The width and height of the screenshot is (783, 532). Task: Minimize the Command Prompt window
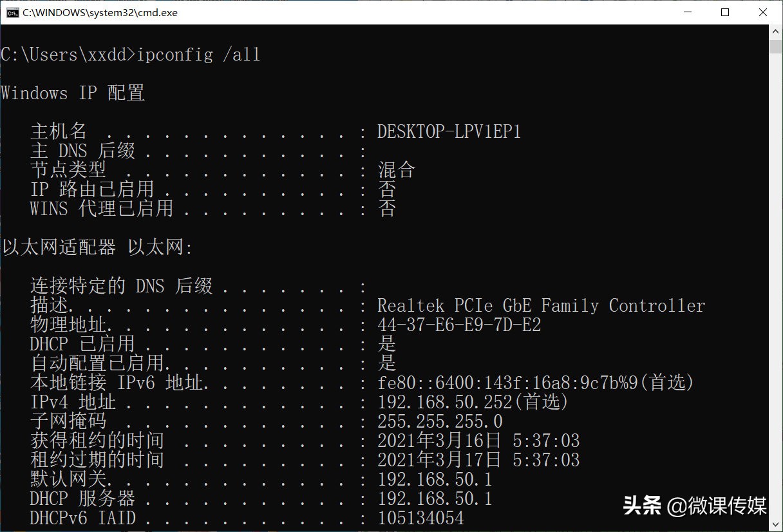(x=686, y=12)
